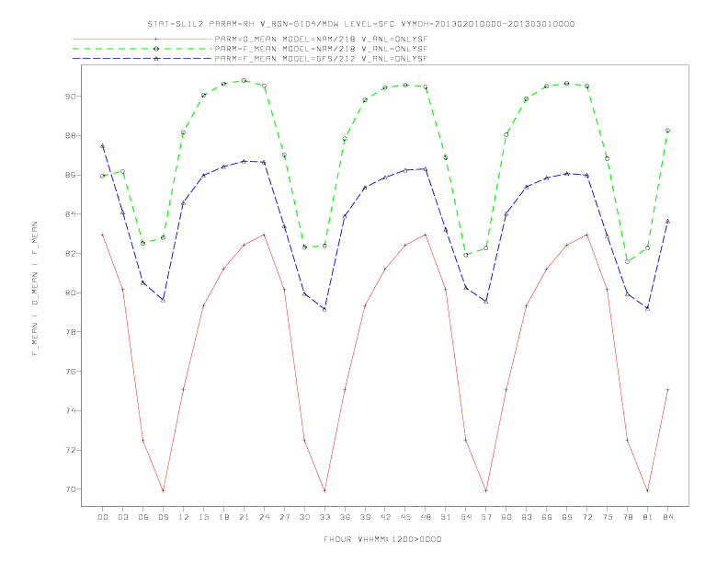Click x-axis tick label 03
Screen dimensions: 728x563
123,517
